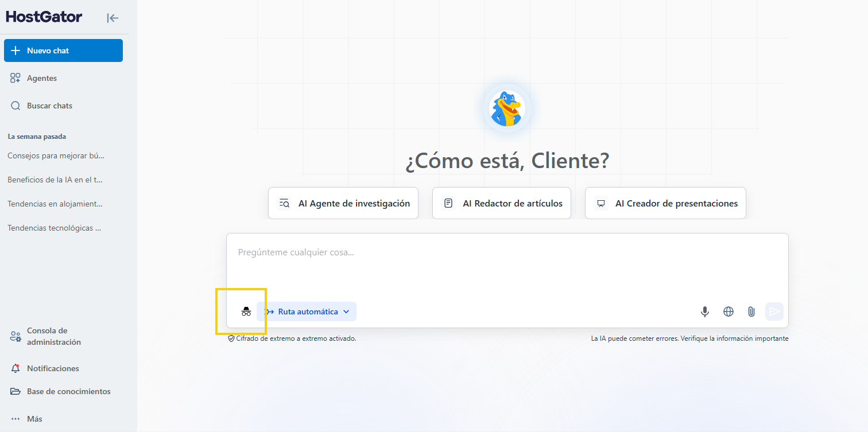Screen dimensions: 868x432
Task: Click the shield icon beside Cifrado text
Action: tap(231, 338)
